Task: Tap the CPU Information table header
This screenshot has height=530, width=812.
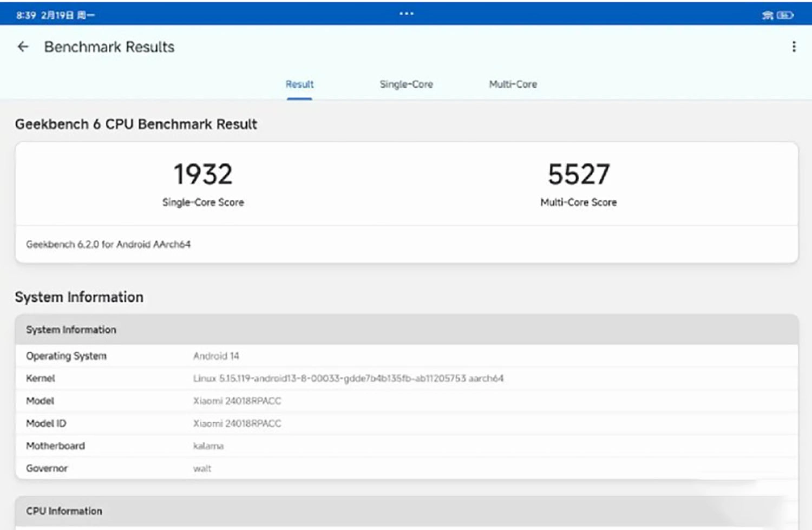Action: (407, 511)
